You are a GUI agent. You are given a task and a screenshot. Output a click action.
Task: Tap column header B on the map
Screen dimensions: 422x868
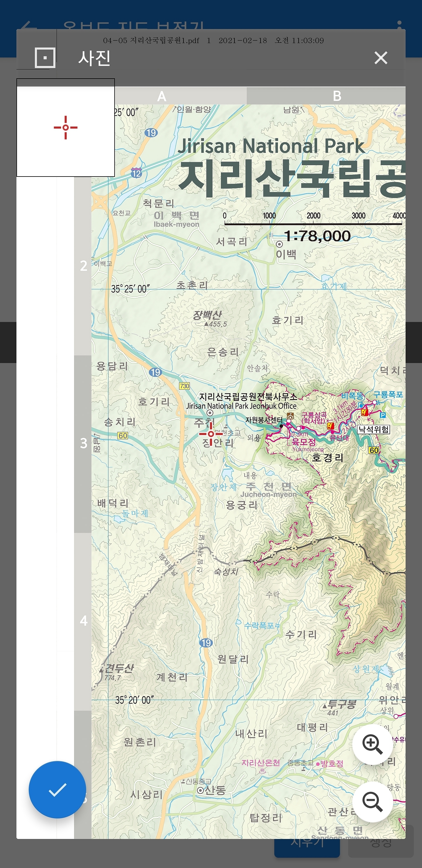point(337,96)
